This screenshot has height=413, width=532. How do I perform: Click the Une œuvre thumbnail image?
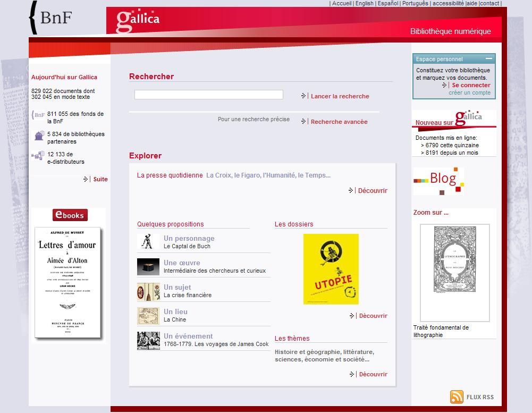point(148,266)
